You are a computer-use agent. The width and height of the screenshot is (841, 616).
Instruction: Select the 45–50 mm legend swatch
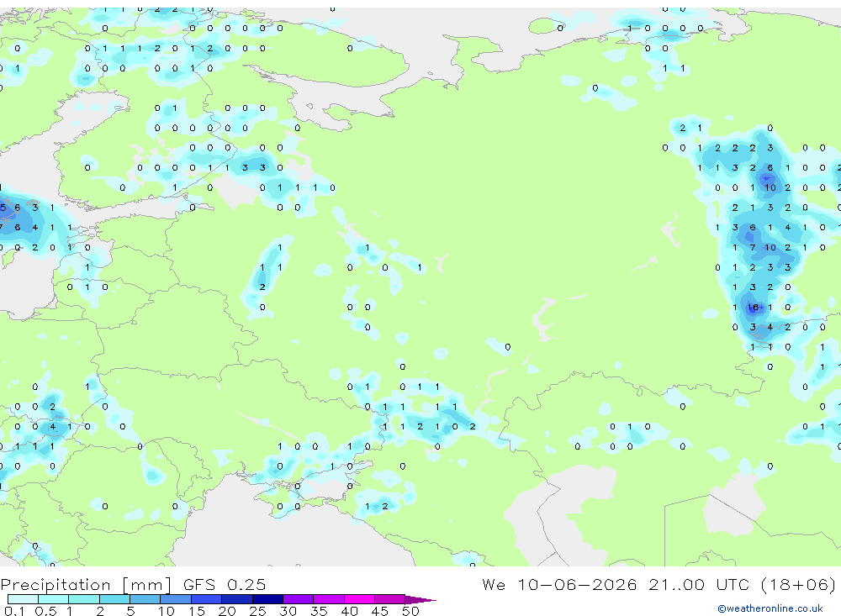(x=390, y=599)
